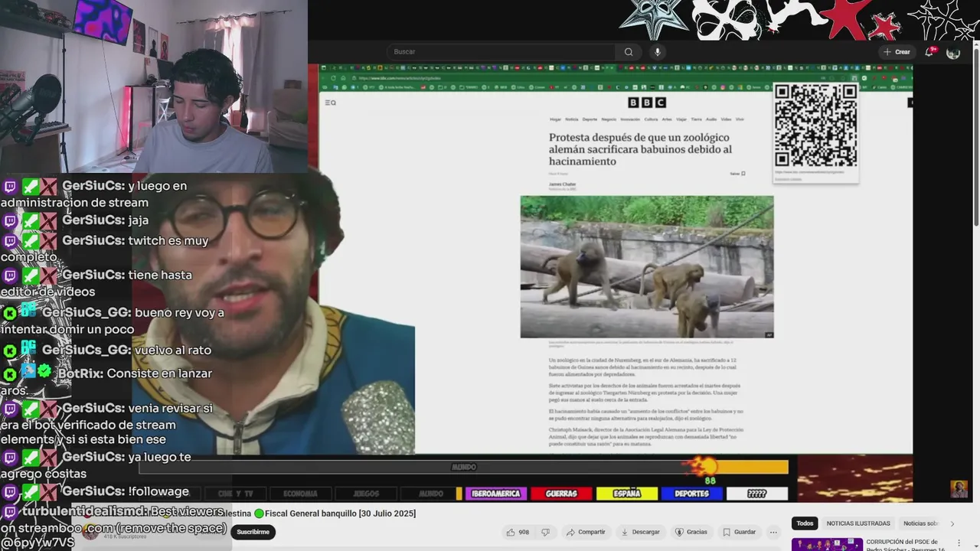
Task: Click chat message "!followage"
Action: coord(158,491)
